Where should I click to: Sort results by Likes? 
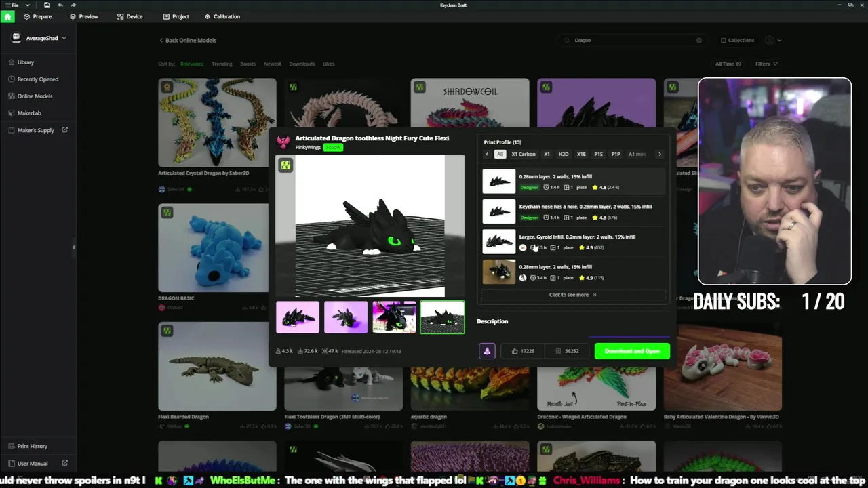coord(328,64)
